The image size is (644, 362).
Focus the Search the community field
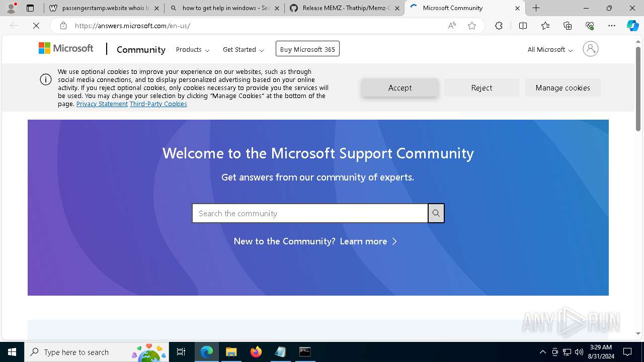[x=310, y=213]
